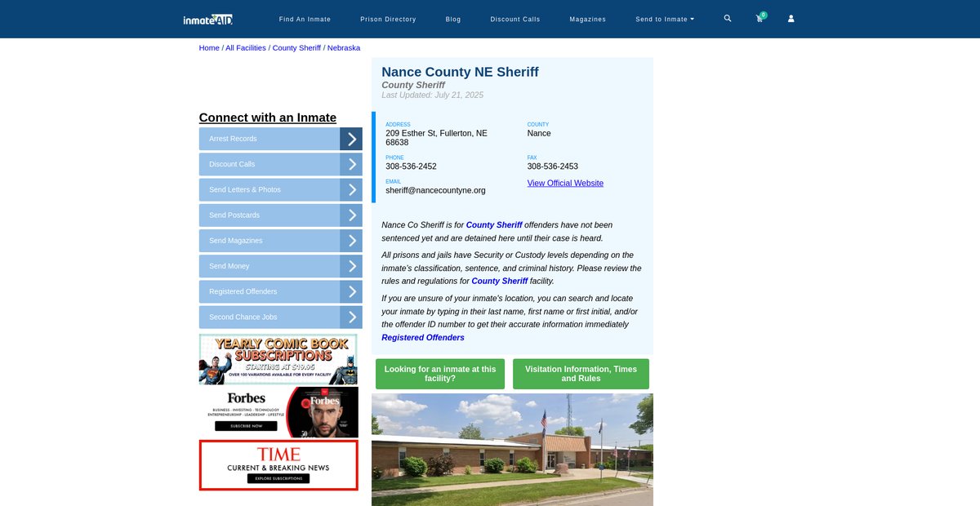Open the Blog menu item
The image size is (980, 506).
click(x=453, y=19)
